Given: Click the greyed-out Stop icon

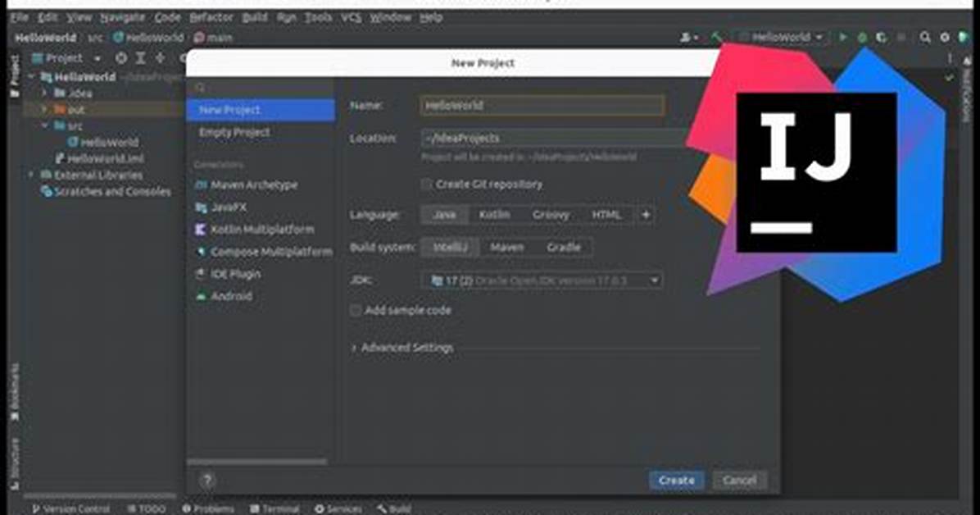Looking at the screenshot, I should 901,38.
